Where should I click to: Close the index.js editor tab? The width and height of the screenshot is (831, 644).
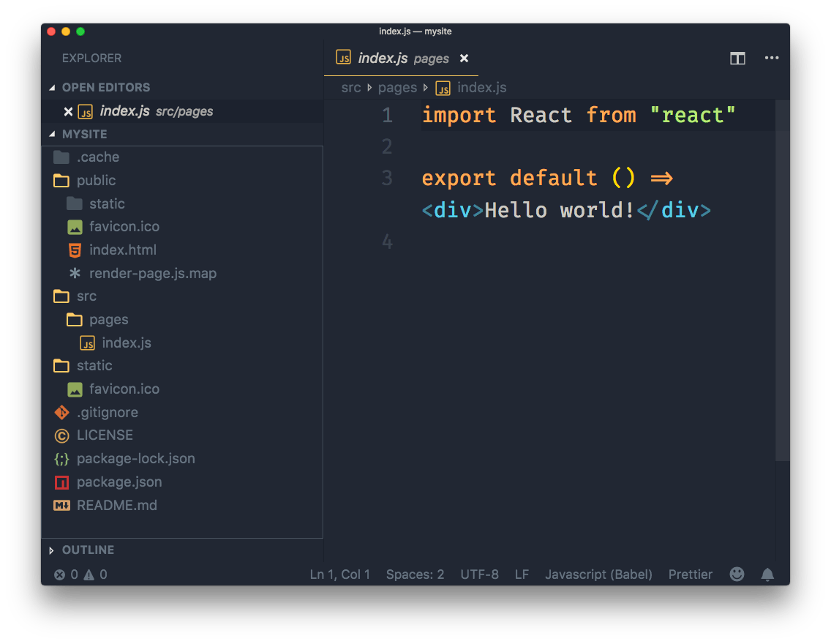[464, 59]
